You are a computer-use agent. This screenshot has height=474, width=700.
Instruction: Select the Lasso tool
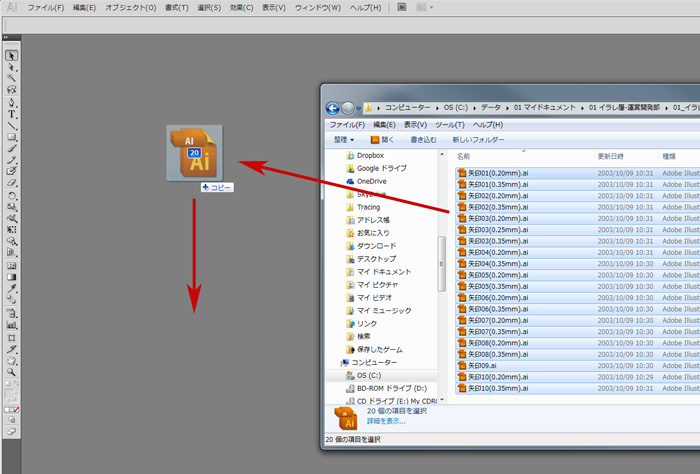12,89
